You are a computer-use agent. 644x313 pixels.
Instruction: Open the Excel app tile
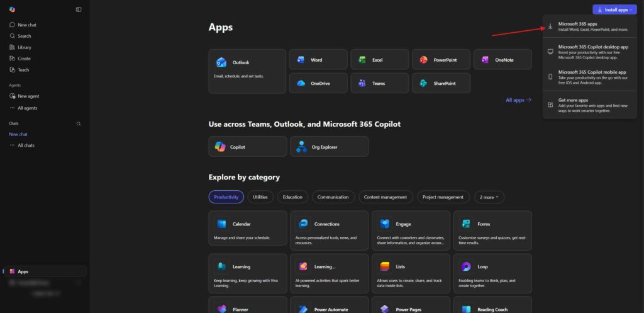pyautogui.click(x=379, y=60)
